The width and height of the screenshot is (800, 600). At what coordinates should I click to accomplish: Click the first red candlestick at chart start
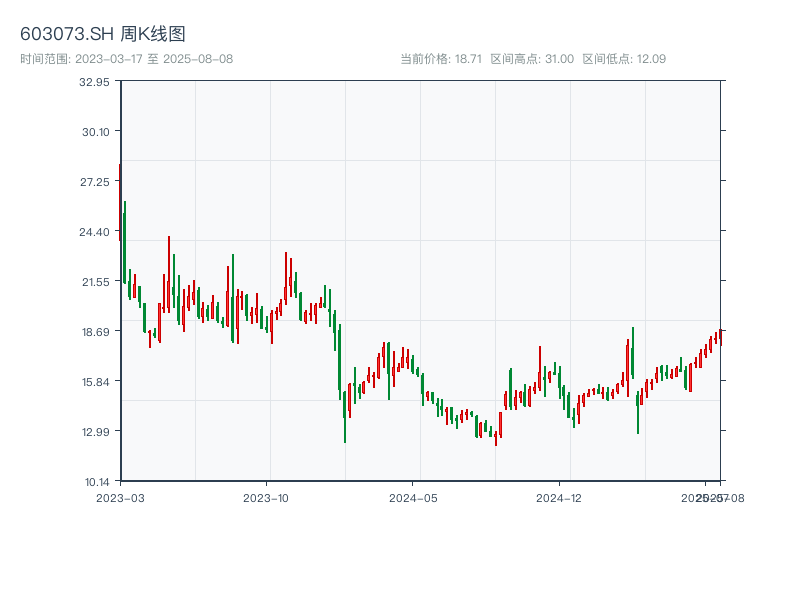pos(120,202)
